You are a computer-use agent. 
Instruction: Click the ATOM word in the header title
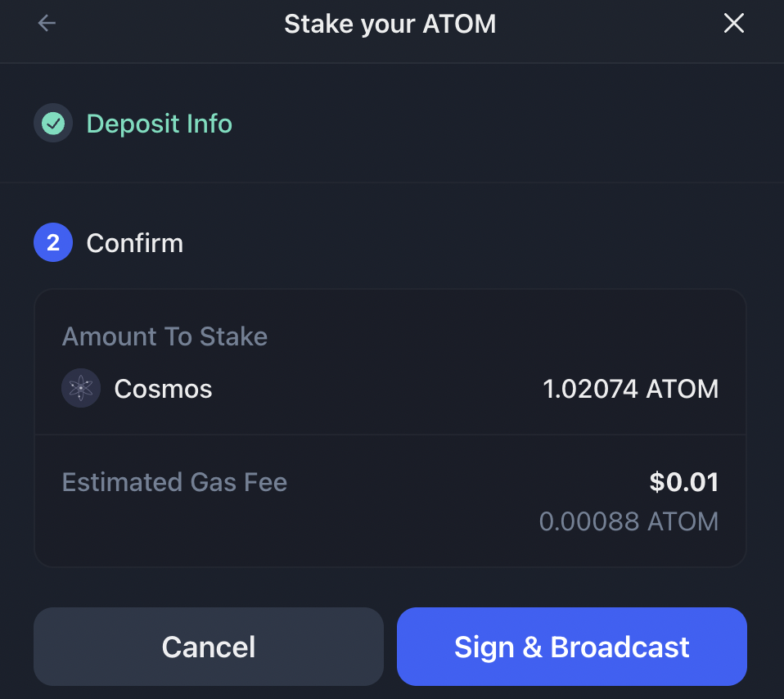459,24
